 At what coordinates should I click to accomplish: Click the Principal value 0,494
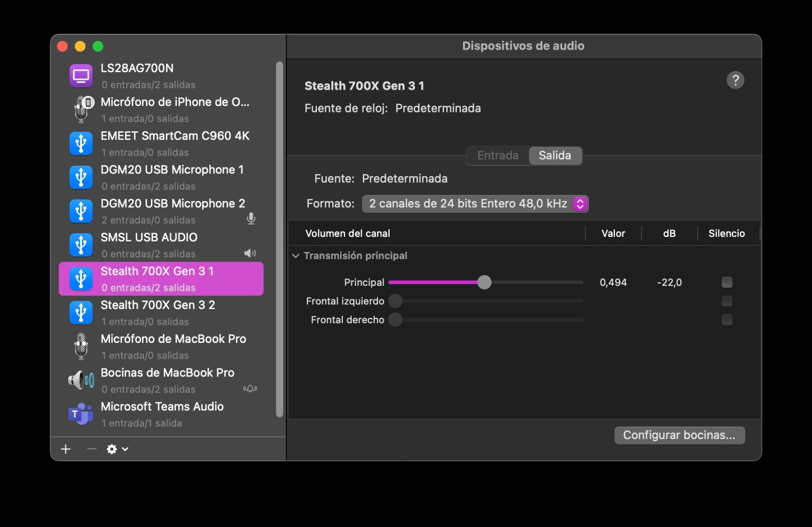[613, 282]
